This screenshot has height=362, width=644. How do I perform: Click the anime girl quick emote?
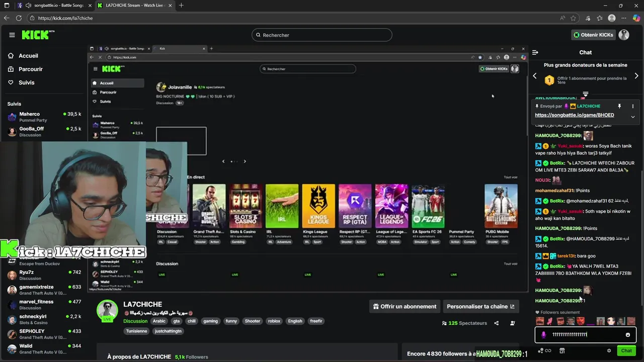point(611,321)
